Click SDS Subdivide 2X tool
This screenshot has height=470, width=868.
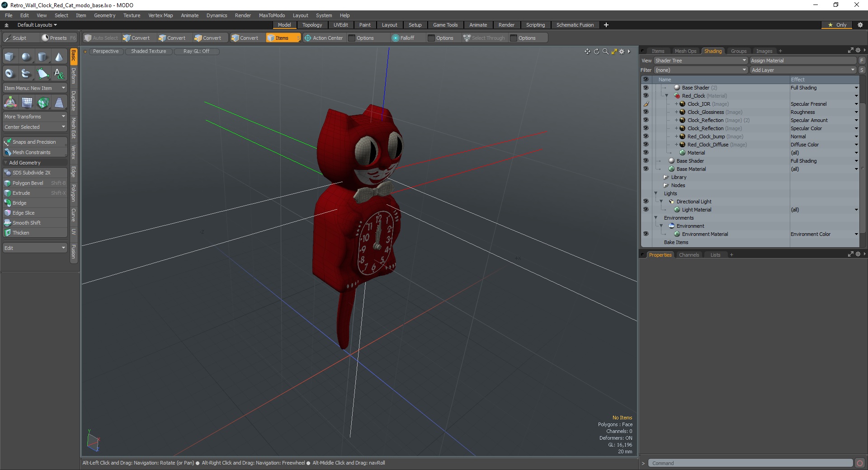35,173
